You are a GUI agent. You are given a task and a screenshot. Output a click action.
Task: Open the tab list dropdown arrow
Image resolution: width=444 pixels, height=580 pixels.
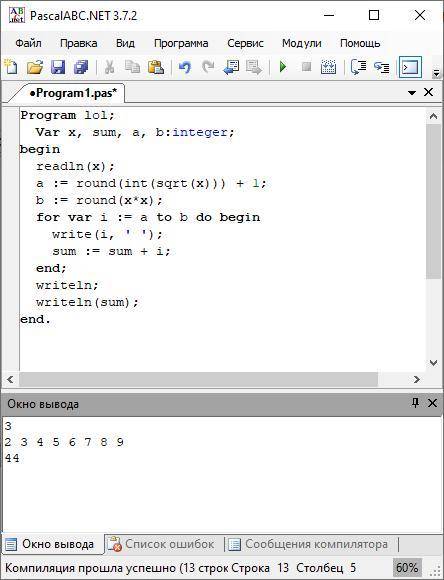[x=412, y=92]
